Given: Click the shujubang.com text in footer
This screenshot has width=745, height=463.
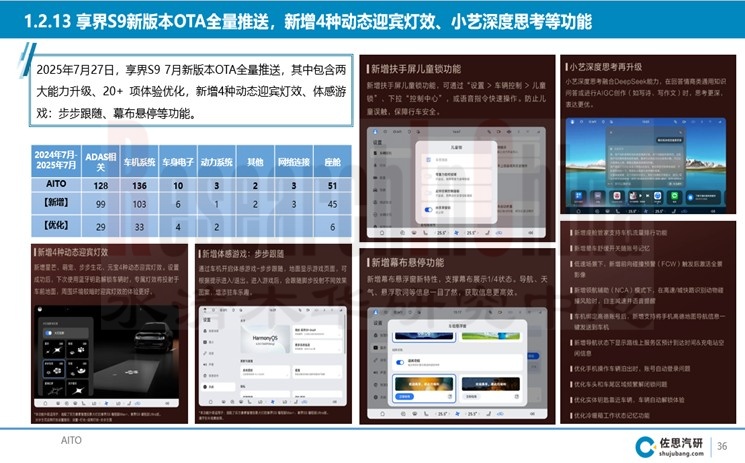Looking at the screenshot, I should [680, 454].
